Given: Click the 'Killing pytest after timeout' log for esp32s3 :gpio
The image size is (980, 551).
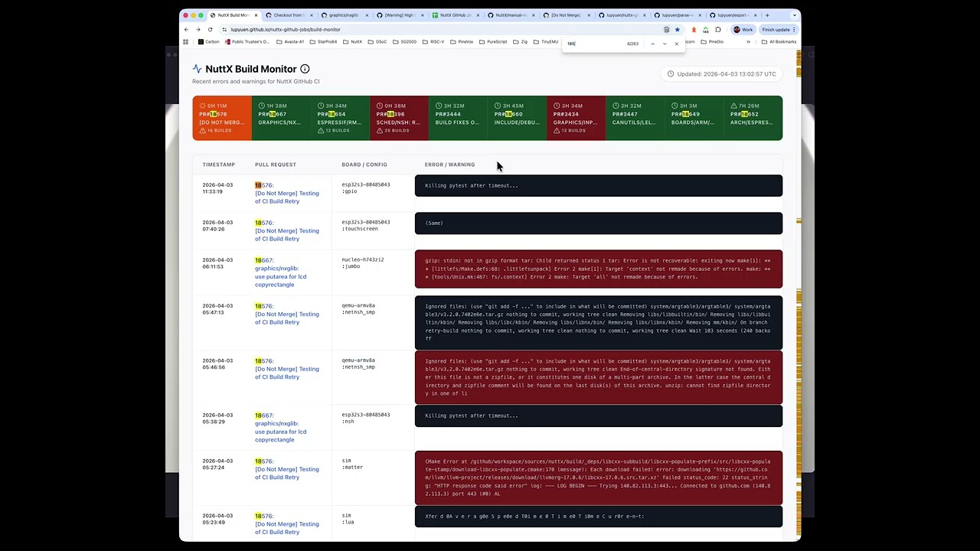Looking at the screenshot, I should coord(599,185).
